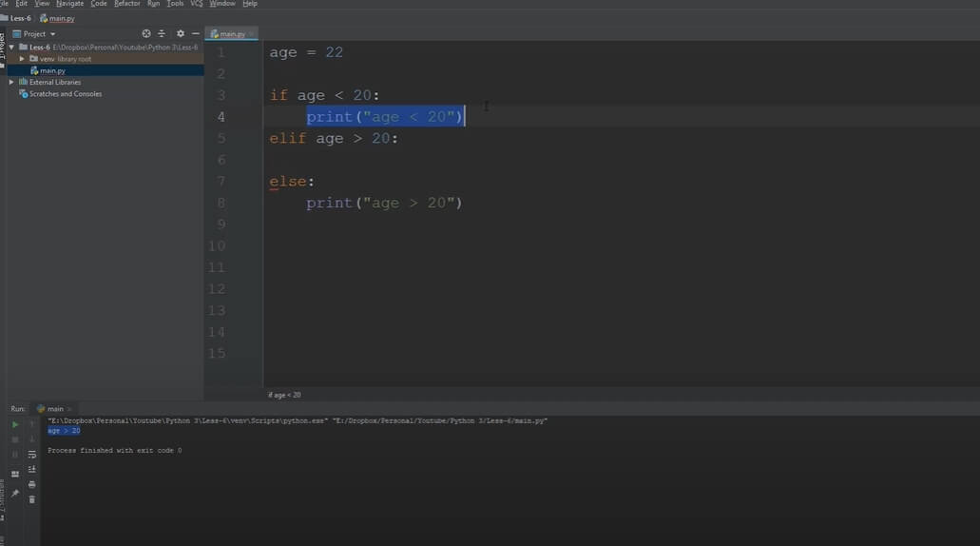Click gutter at line 5

tap(221, 138)
